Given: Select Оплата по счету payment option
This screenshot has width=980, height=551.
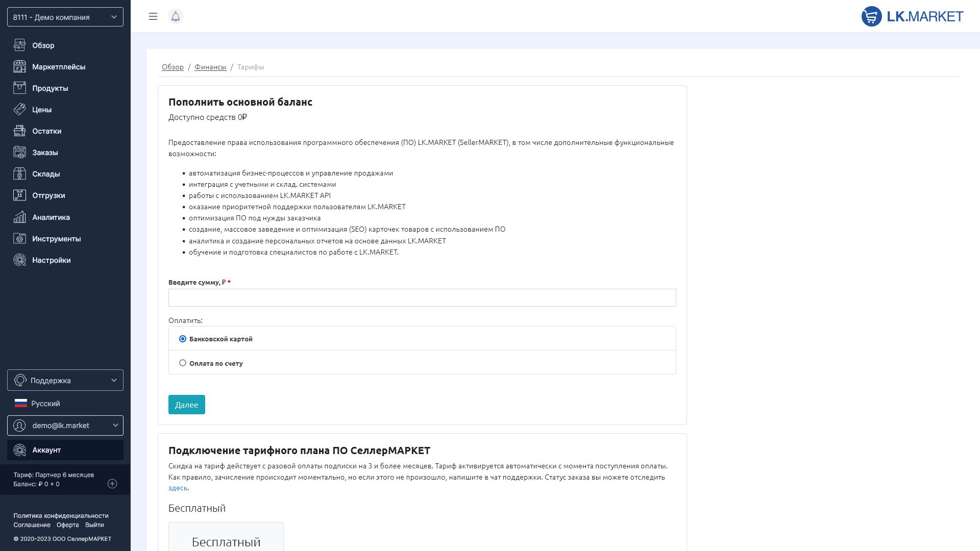Looking at the screenshot, I should pos(183,363).
